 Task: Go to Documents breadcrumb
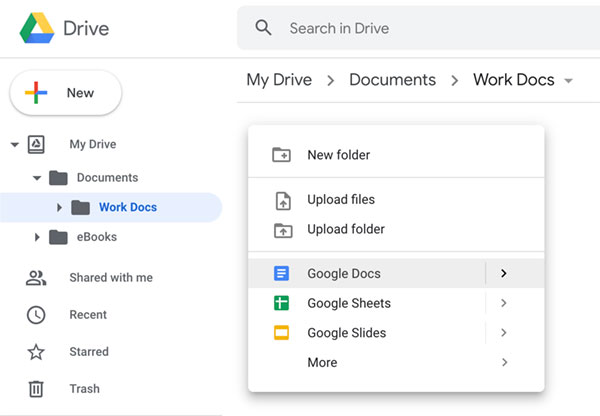392,80
